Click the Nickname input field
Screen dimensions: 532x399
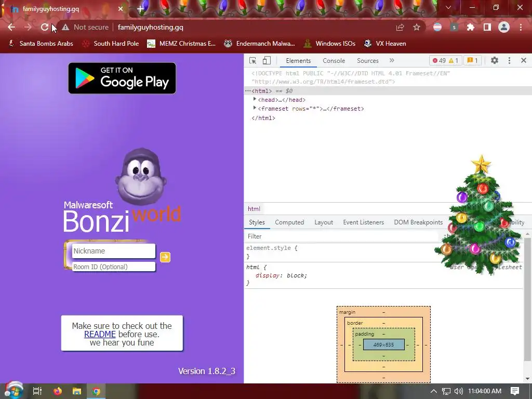(114, 251)
